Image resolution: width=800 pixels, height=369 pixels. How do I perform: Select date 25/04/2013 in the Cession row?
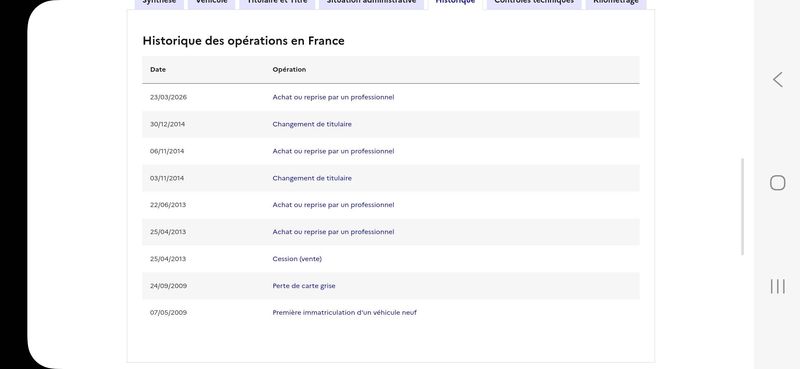pyautogui.click(x=168, y=259)
